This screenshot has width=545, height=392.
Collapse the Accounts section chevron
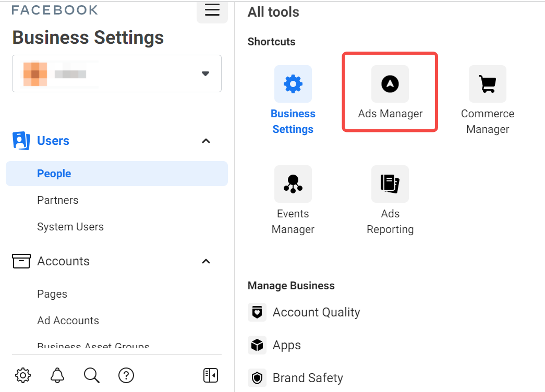pos(206,261)
